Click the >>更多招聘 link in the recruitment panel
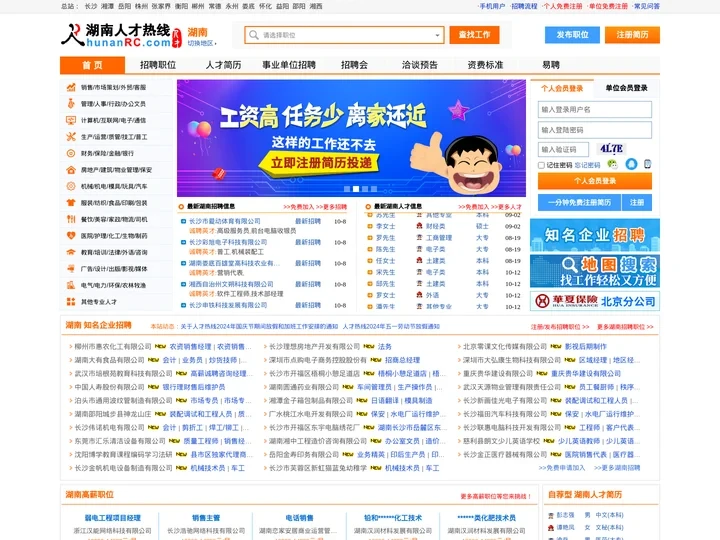 coord(332,207)
